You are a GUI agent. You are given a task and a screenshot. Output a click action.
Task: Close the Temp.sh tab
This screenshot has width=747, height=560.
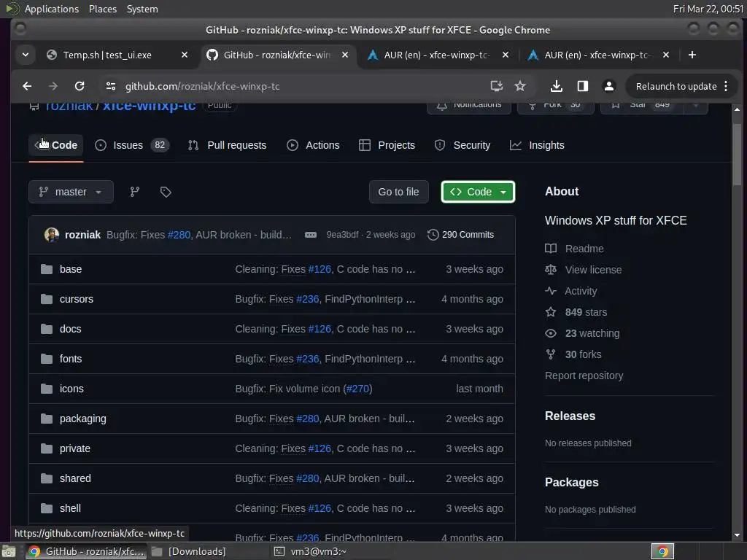coord(185,55)
